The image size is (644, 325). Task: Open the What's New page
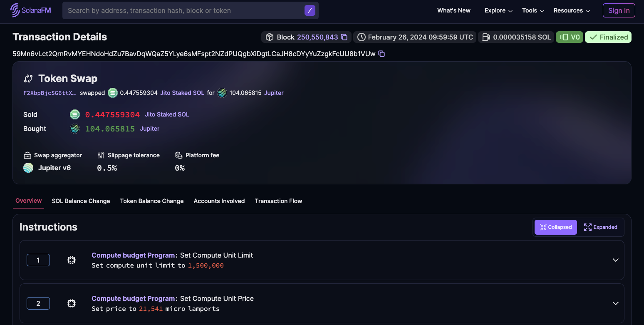click(454, 10)
